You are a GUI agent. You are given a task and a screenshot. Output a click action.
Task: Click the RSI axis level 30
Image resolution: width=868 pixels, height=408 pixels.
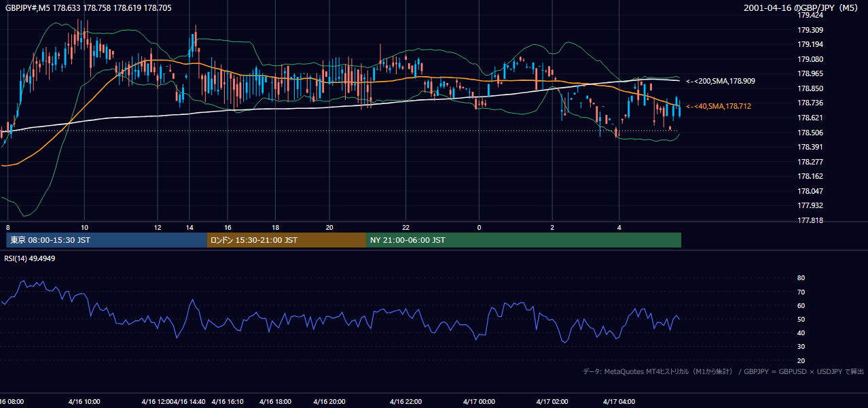point(801,346)
